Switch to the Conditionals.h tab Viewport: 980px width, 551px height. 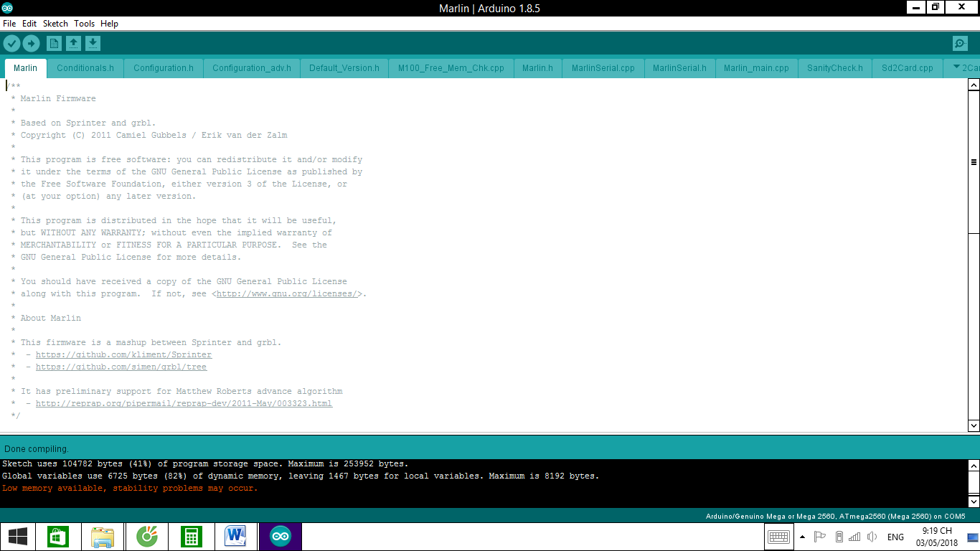(x=85, y=68)
